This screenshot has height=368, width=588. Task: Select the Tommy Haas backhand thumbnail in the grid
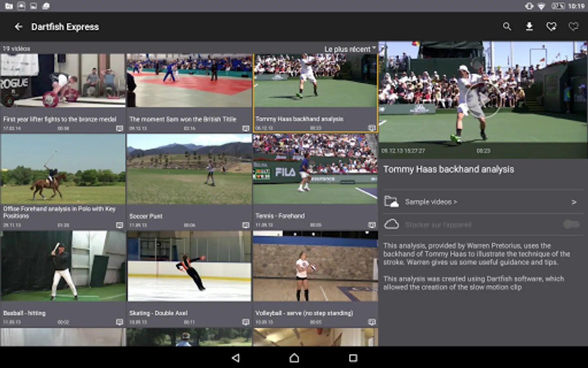point(315,81)
